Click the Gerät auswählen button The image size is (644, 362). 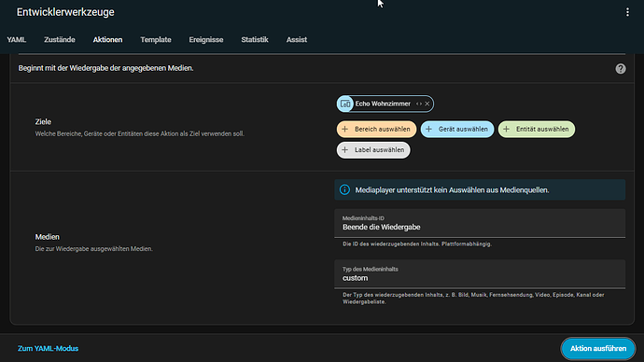[457, 130]
